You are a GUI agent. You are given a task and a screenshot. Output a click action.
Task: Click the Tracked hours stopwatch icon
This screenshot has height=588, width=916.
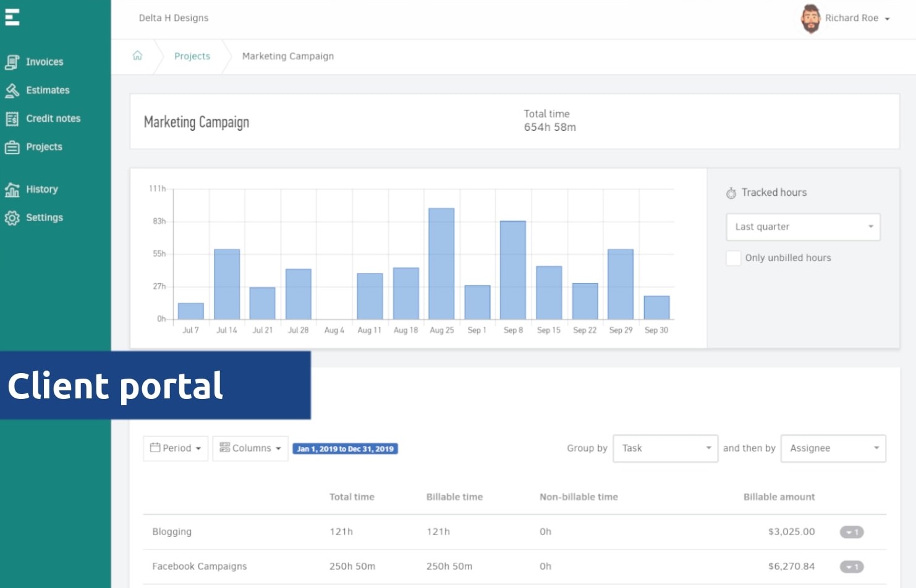click(731, 193)
